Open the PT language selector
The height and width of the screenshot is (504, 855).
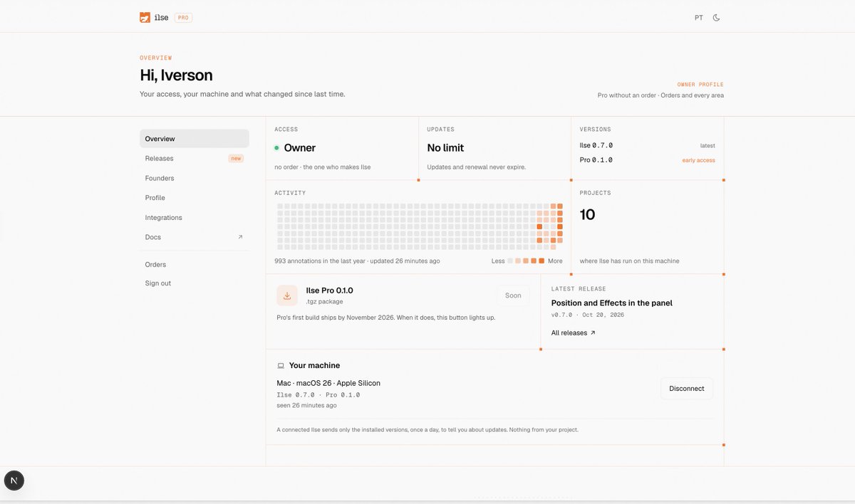click(699, 18)
